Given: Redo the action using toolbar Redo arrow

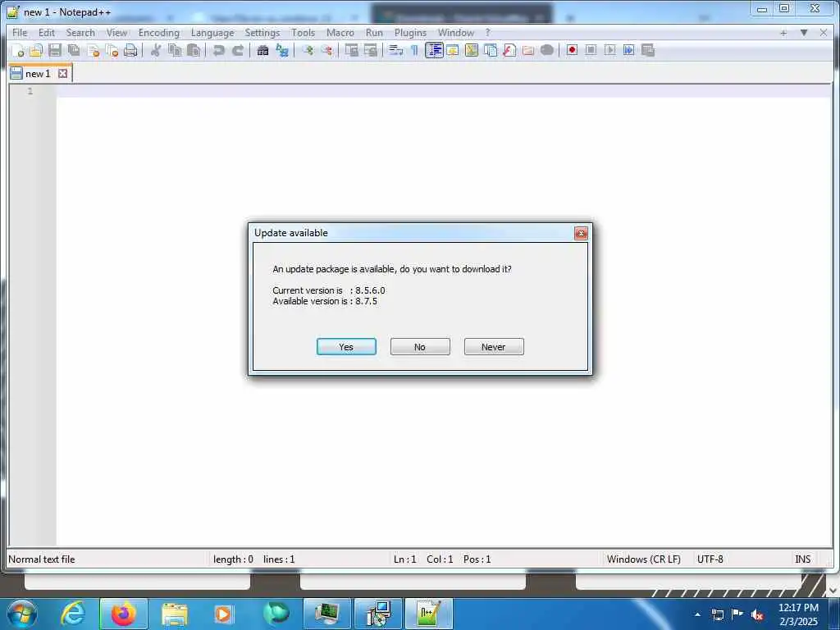Looking at the screenshot, I should click(x=238, y=50).
